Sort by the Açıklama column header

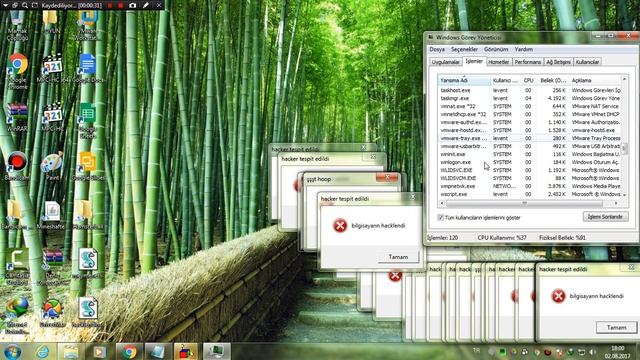(595, 80)
